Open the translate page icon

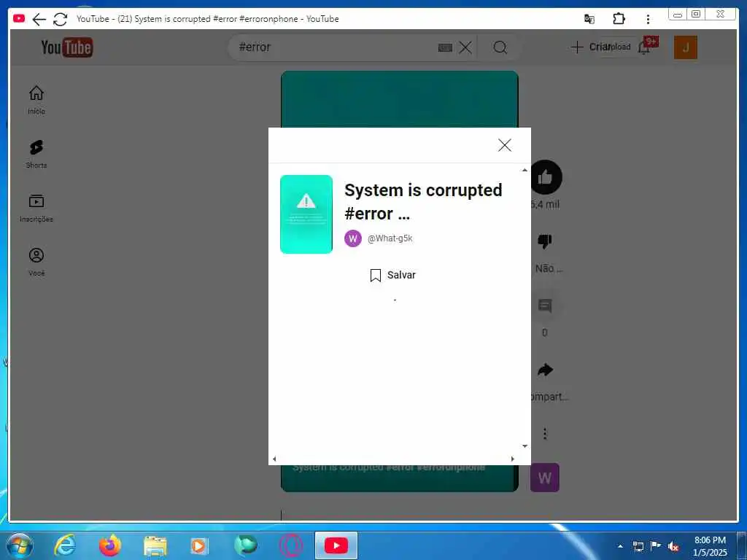click(x=589, y=19)
